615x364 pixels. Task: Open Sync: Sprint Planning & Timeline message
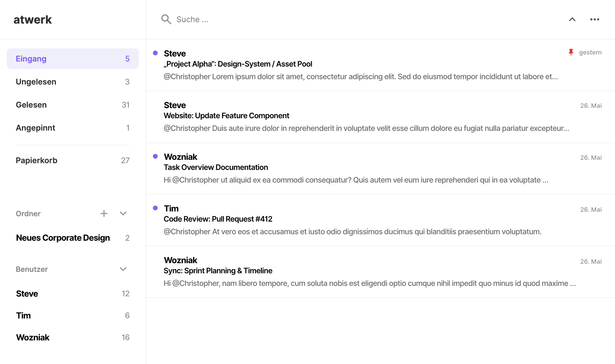click(x=381, y=272)
